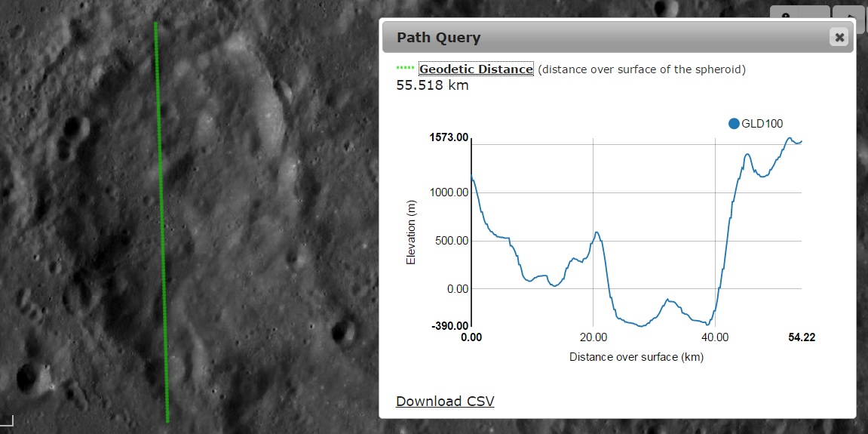Select the 55.518 km distance value
The height and width of the screenshot is (434, 868).
[432, 85]
